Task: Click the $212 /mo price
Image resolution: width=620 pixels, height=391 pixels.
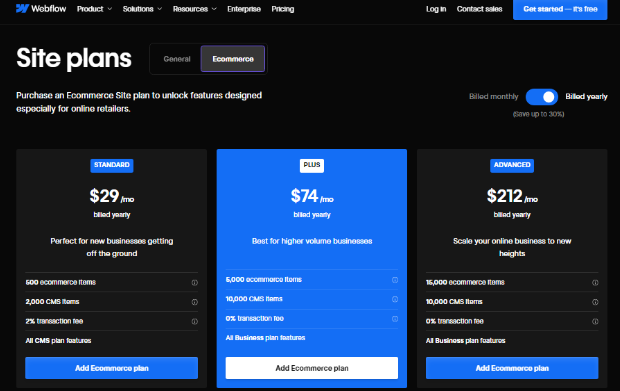Action: (512, 196)
